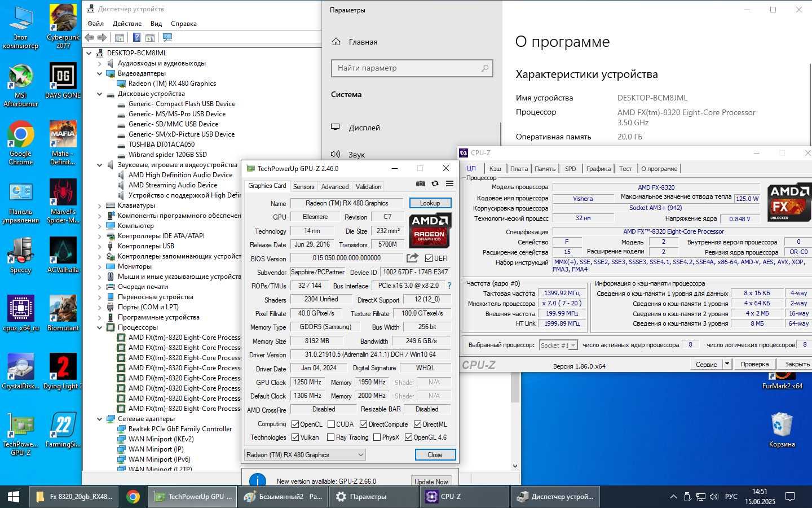812x508 pixels.
Task: Open the Windows Start button
Action: [13, 497]
